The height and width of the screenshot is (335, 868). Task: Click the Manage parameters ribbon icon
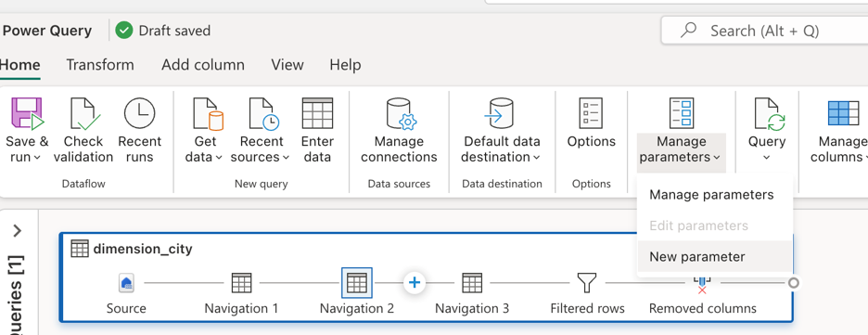(x=681, y=113)
